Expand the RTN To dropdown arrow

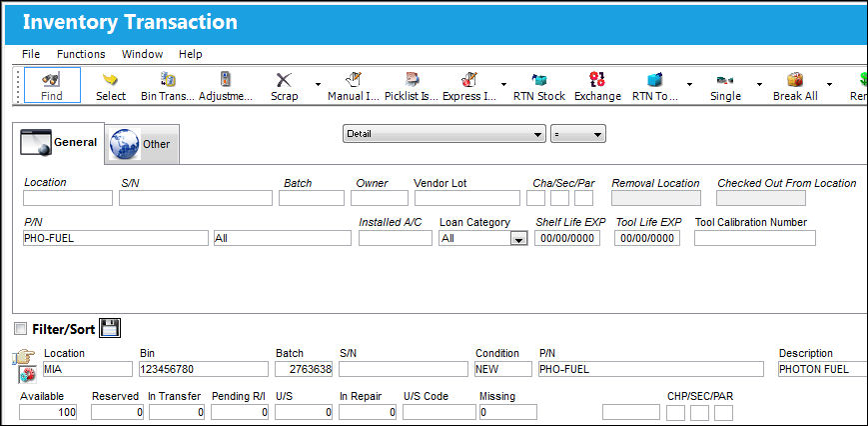click(690, 84)
